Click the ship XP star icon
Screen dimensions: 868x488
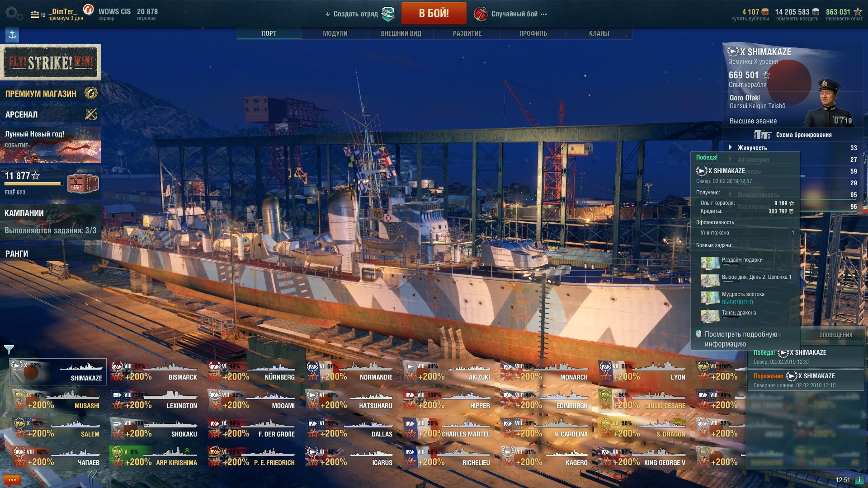click(x=766, y=75)
